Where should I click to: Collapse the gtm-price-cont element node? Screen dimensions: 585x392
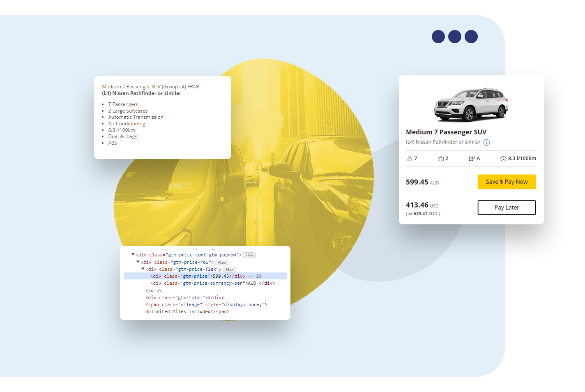coord(133,254)
